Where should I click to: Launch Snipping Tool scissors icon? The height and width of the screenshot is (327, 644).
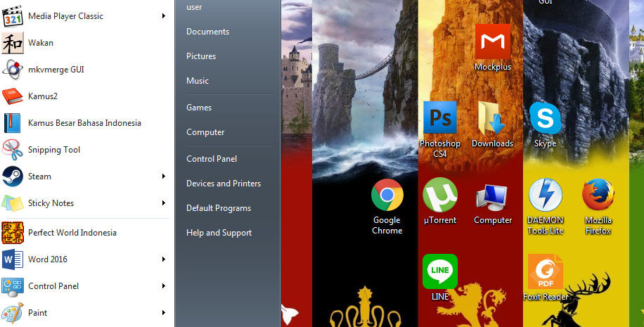[x=13, y=150]
